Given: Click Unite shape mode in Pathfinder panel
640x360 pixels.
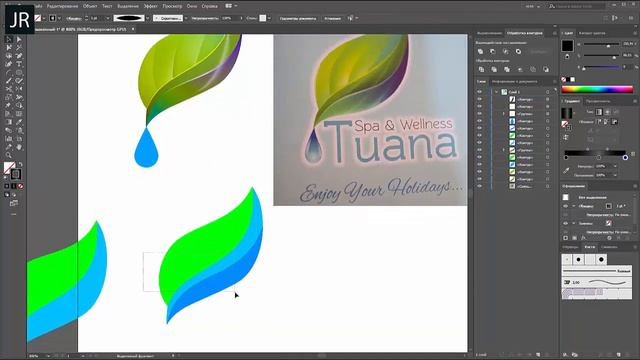Looking at the screenshot, I should (x=480, y=52).
